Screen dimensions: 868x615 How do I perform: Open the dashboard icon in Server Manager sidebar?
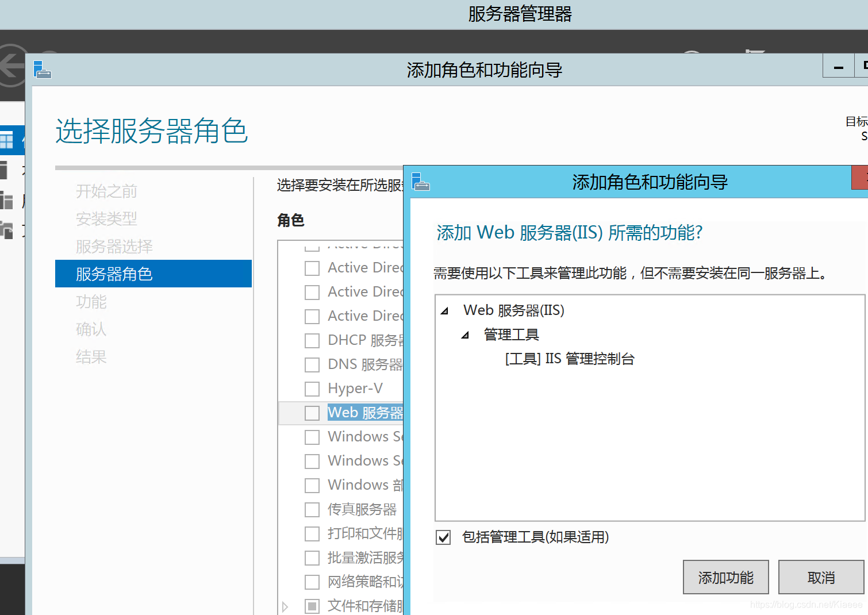click(6, 140)
